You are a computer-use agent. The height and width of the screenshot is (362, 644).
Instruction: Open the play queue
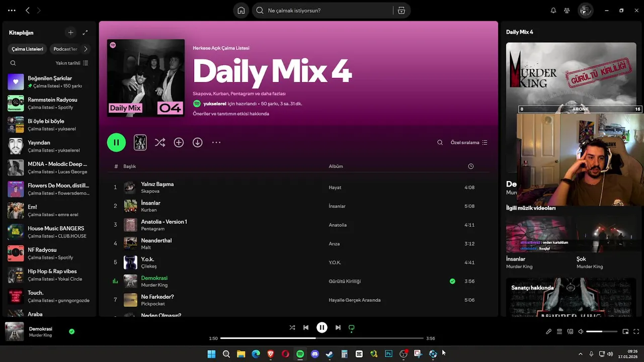(559, 332)
